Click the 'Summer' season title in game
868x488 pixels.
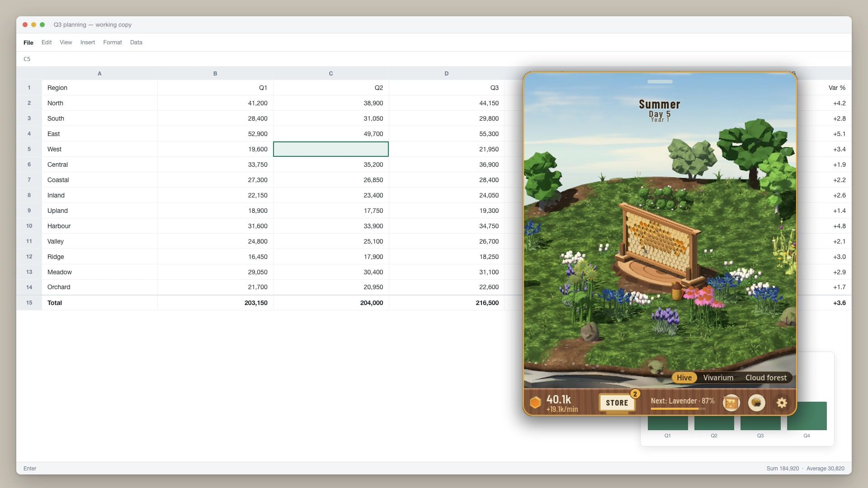[x=659, y=104]
